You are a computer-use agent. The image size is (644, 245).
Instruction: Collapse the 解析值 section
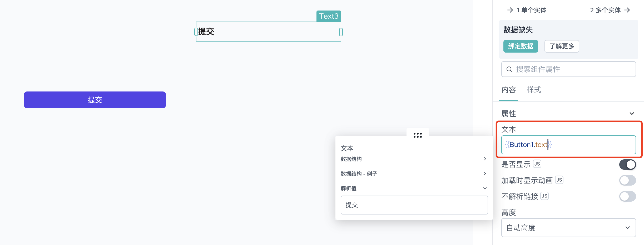point(414,188)
